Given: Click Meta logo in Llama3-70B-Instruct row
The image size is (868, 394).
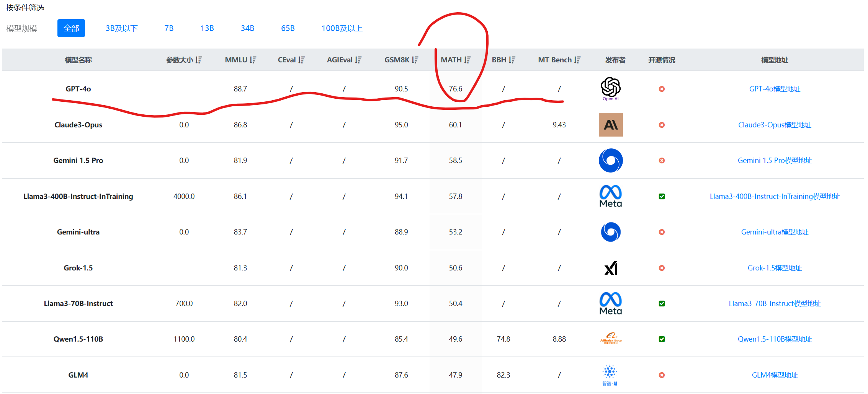Looking at the screenshot, I should coord(611,303).
